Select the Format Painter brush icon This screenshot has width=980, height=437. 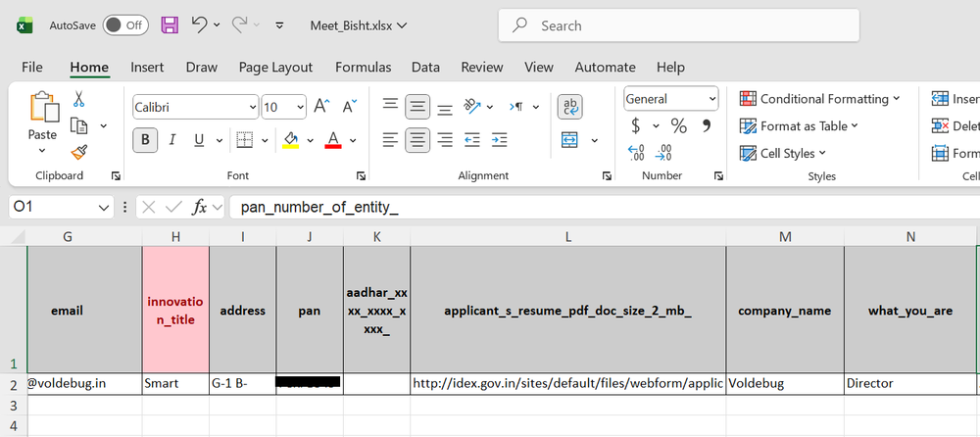(x=79, y=152)
